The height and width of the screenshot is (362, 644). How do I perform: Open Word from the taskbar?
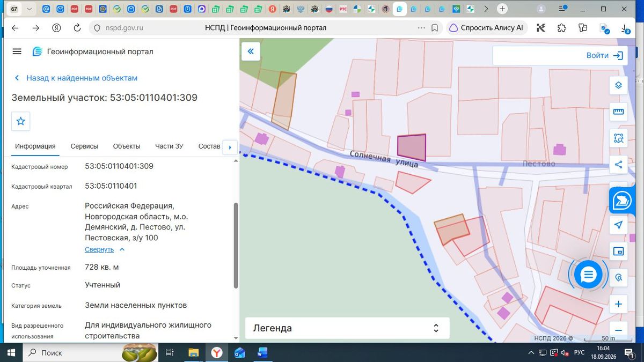[262, 352]
